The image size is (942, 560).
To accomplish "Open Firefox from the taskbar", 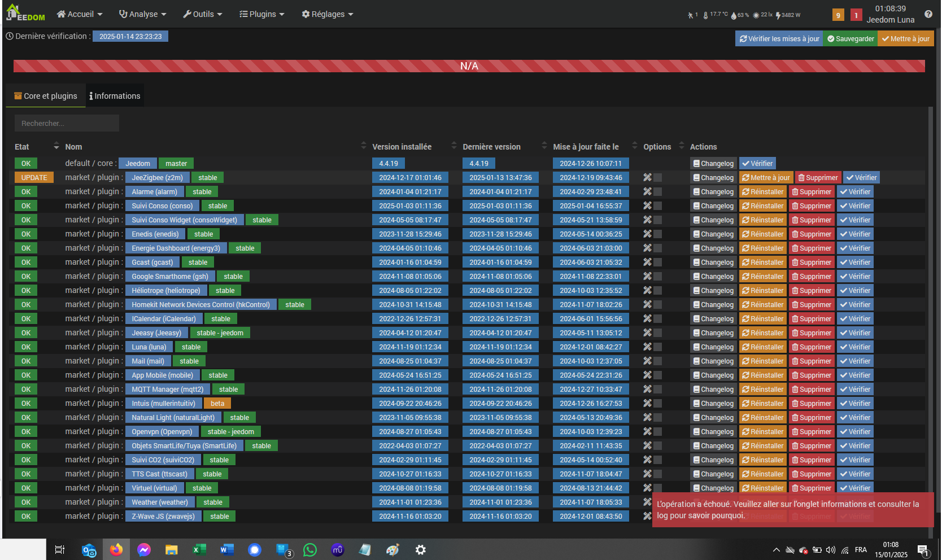I will tap(116, 549).
